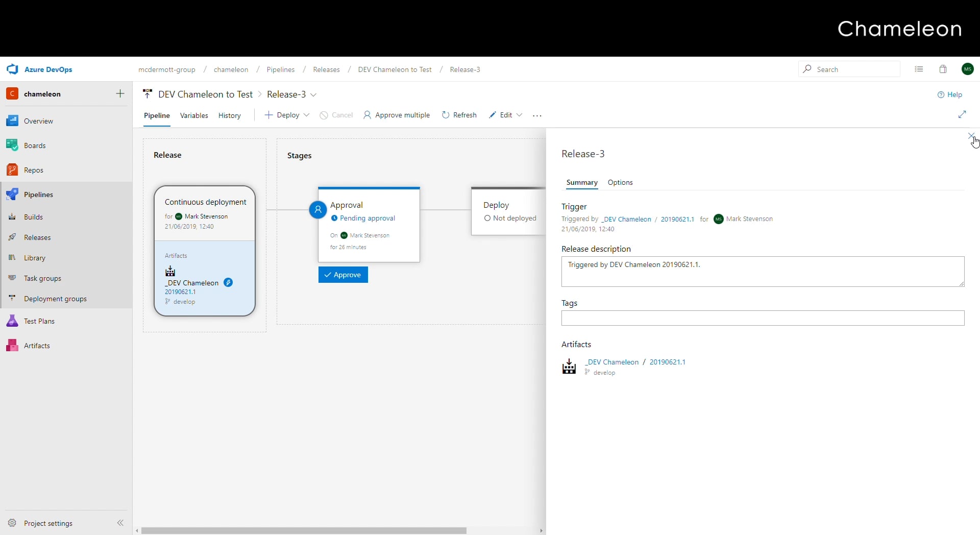Click the continuous deployment trigger lightning icon

tap(228, 283)
